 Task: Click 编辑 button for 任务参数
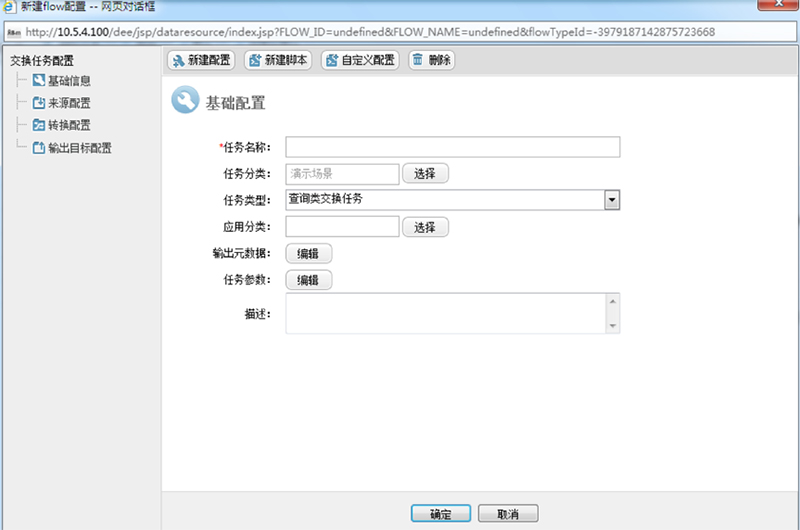pyautogui.click(x=309, y=280)
